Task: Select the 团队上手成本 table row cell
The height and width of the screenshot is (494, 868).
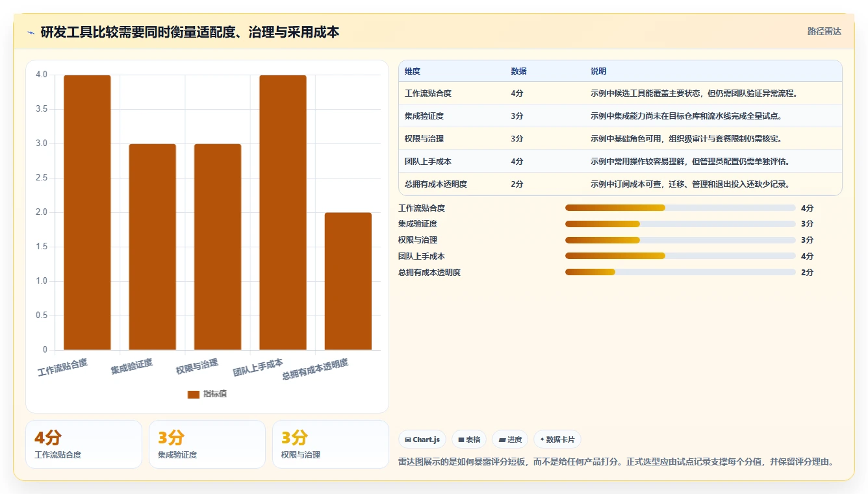Action: coord(428,162)
